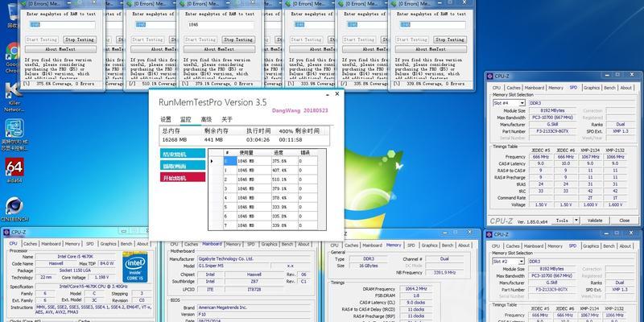Open the Recycle Bin desktop icon

pyautogui.click(x=13, y=14)
